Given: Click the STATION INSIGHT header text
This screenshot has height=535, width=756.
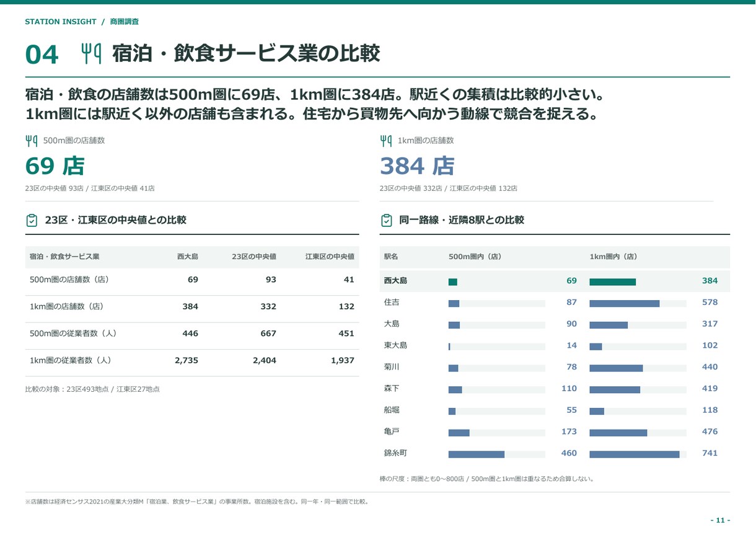Looking at the screenshot, I should point(61,22).
